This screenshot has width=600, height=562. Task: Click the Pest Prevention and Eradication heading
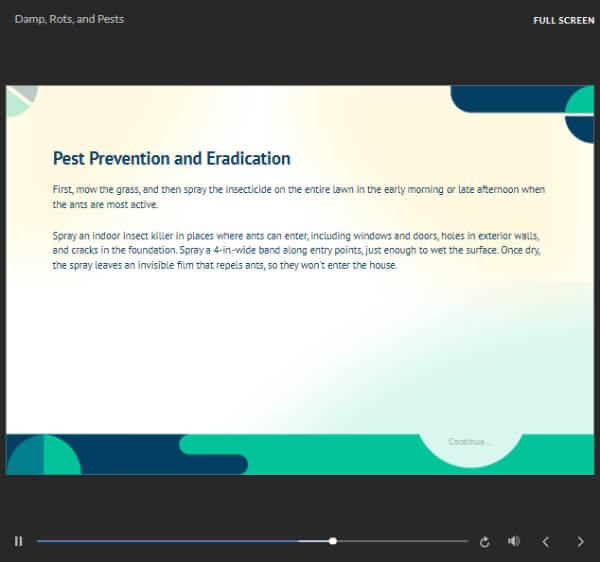(x=171, y=158)
